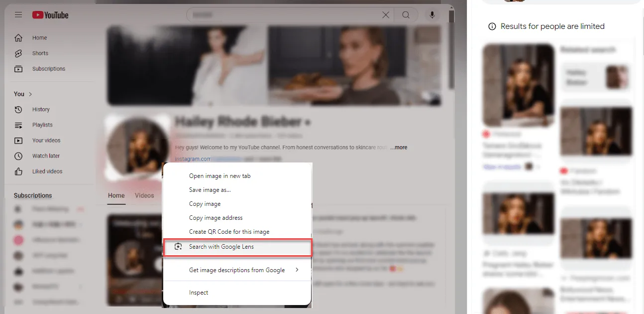Go to Watch later playlist
This screenshot has width=644, height=314.
45,156
